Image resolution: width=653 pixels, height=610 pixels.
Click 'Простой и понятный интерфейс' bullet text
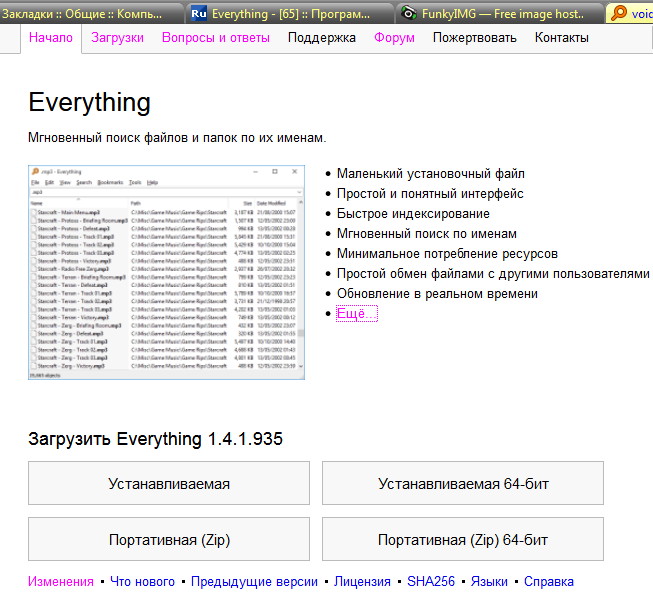430,193
